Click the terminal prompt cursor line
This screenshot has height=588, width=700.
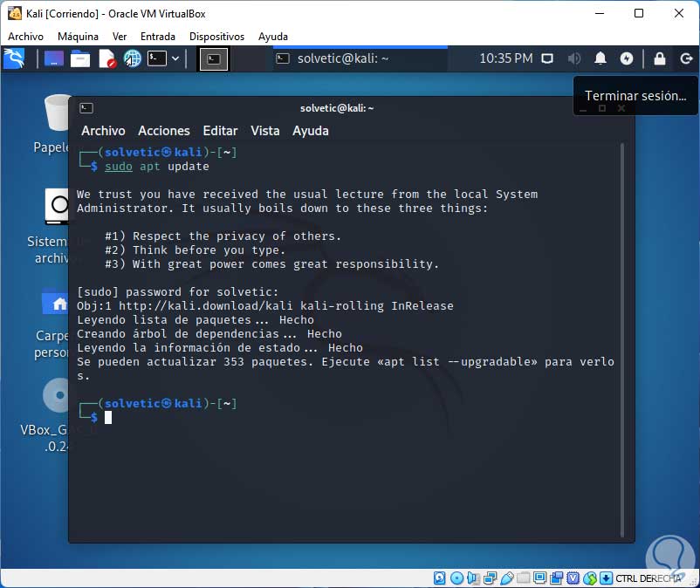coord(108,418)
